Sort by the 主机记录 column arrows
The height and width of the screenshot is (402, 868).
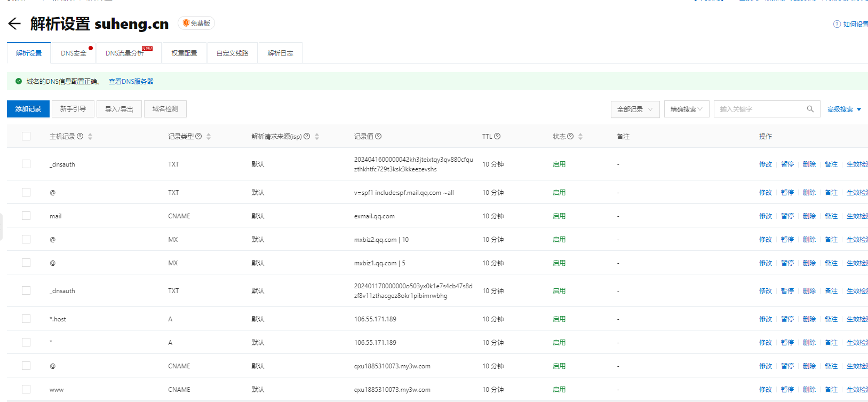point(90,137)
